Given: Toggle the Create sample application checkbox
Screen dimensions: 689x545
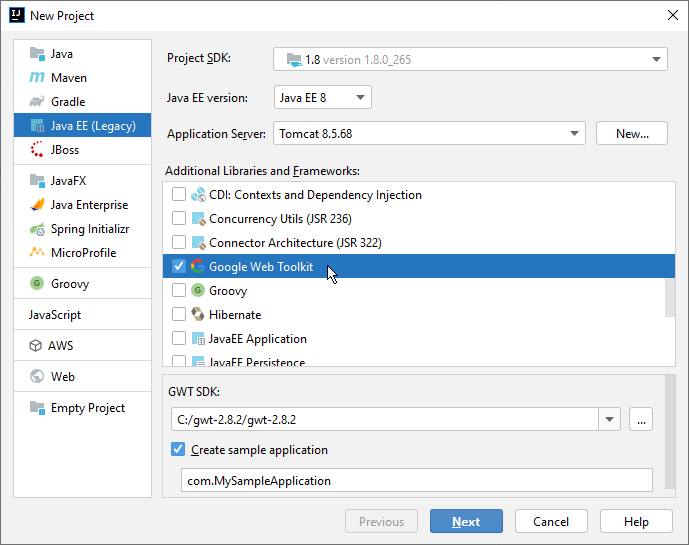Looking at the screenshot, I should coord(179,450).
